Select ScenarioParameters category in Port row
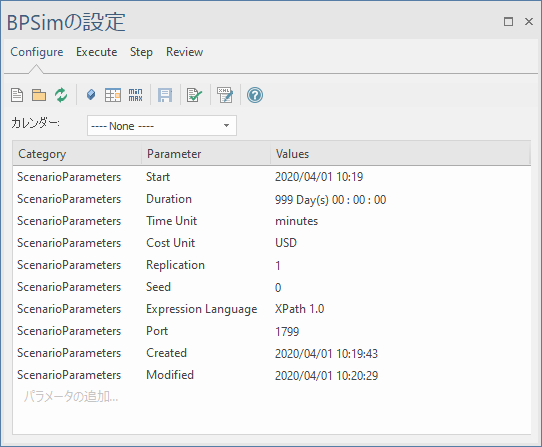542x447 pixels. point(69,331)
